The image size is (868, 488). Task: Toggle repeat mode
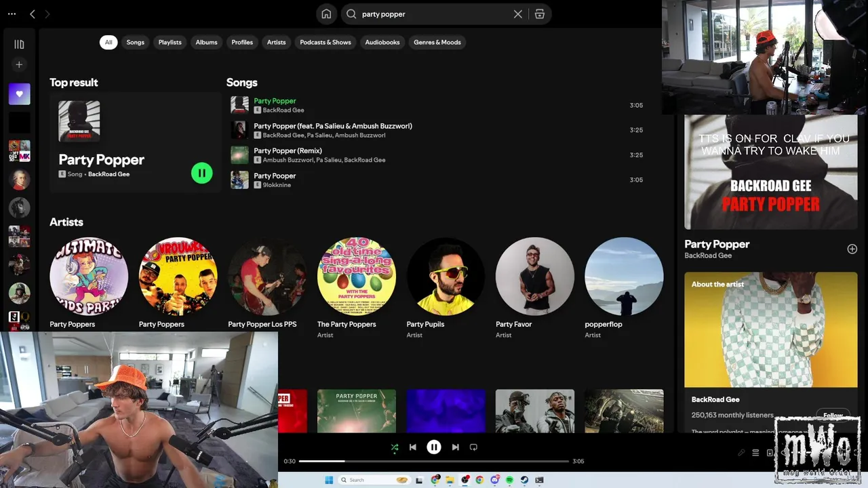[473, 447]
